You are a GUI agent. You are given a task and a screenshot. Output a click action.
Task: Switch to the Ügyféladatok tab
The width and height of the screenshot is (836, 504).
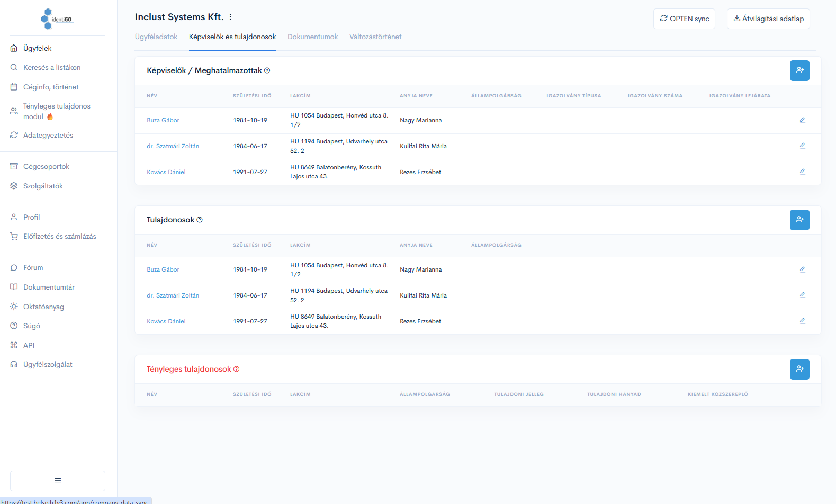[x=156, y=37]
